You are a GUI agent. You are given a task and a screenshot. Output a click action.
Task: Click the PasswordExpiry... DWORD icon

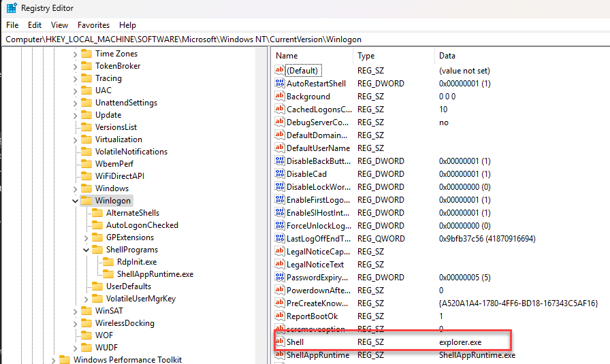(x=279, y=278)
